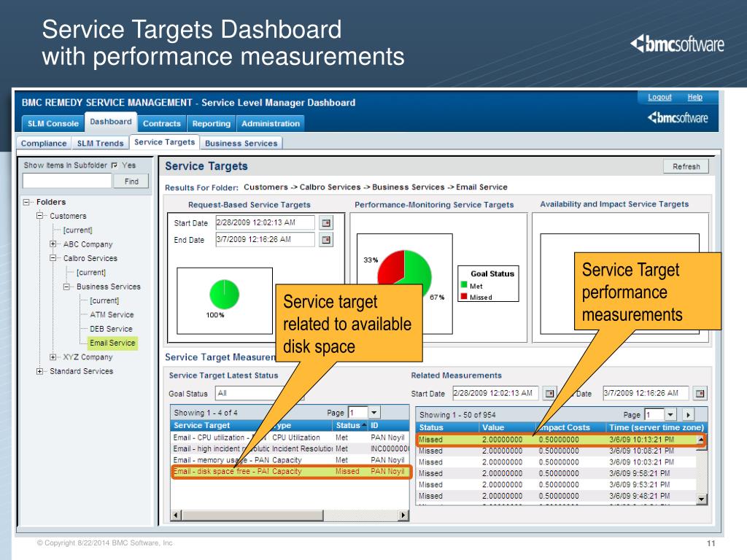Image resolution: width=747 pixels, height=560 pixels.
Task: Select DEB Service in folder tree
Action: [111, 329]
